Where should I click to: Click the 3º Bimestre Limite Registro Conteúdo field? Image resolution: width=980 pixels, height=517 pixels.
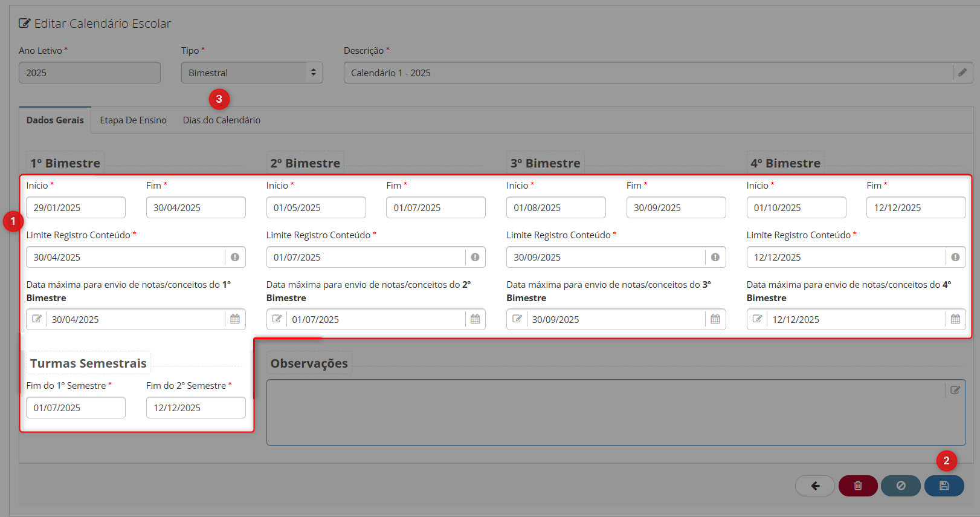(x=605, y=258)
